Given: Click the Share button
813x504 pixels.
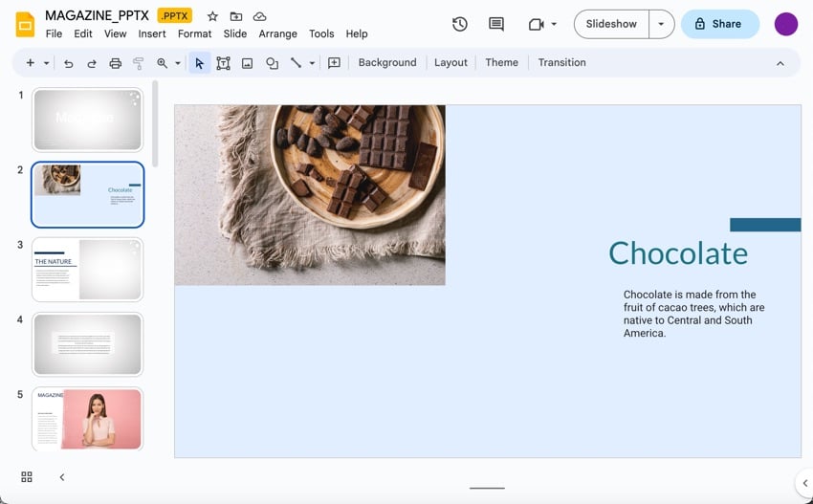Looking at the screenshot, I should (719, 24).
